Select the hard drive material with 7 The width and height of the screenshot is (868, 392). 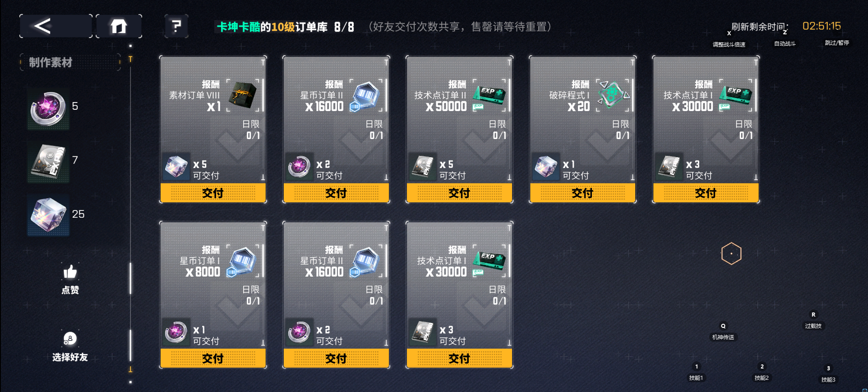pos(48,162)
